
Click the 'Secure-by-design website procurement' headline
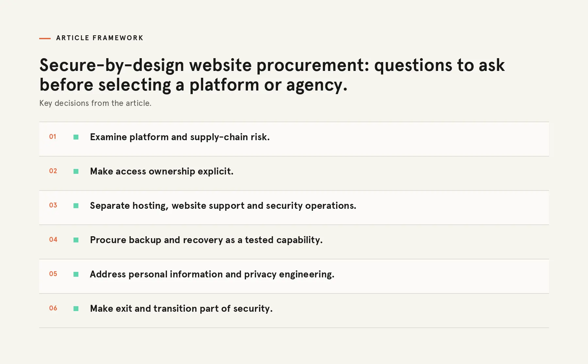click(272, 75)
